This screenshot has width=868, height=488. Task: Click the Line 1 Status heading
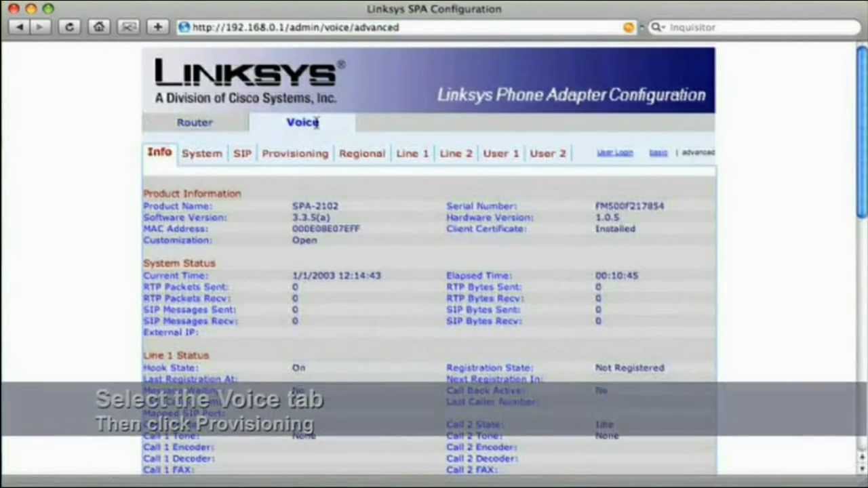pyautogui.click(x=176, y=355)
